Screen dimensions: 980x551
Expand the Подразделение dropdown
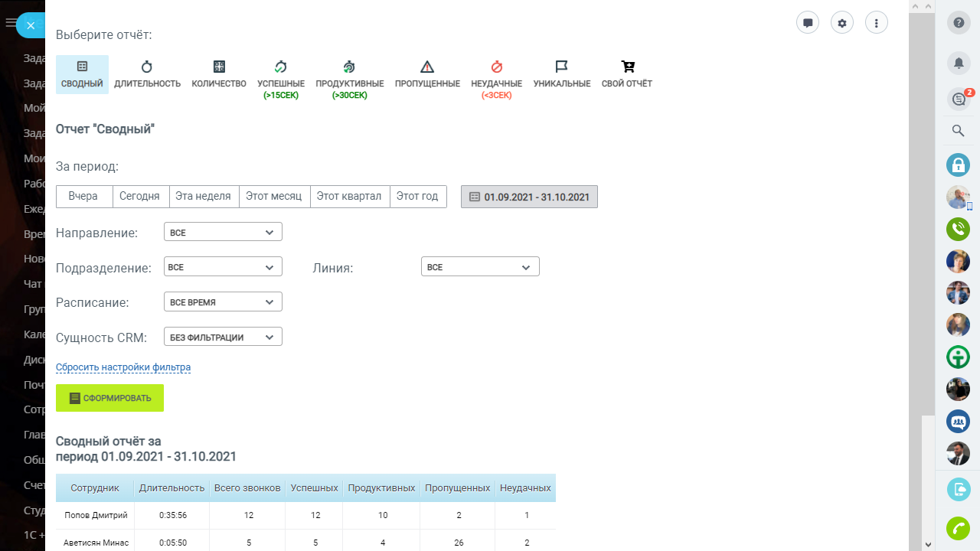[x=223, y=267]
